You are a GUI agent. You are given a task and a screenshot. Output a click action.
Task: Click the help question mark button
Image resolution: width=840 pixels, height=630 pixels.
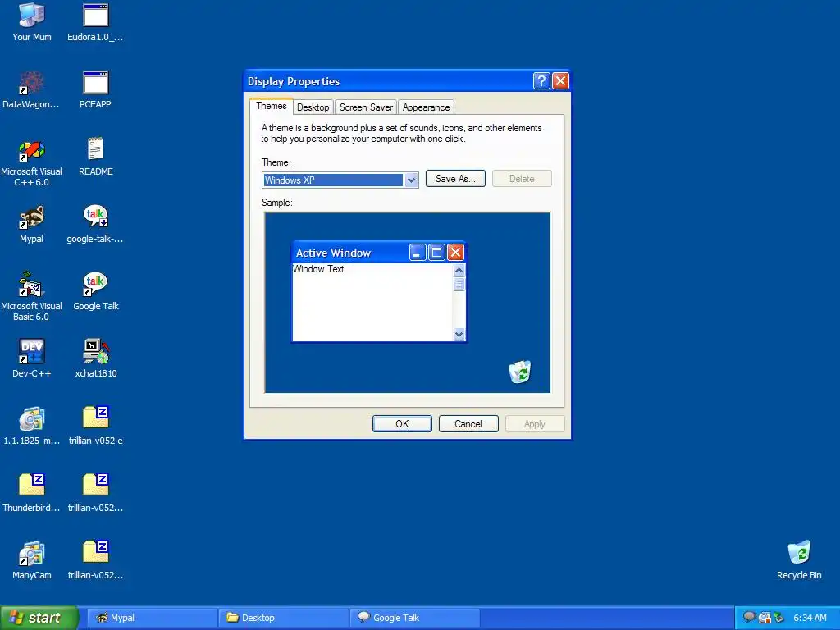[x=541, y=81]
